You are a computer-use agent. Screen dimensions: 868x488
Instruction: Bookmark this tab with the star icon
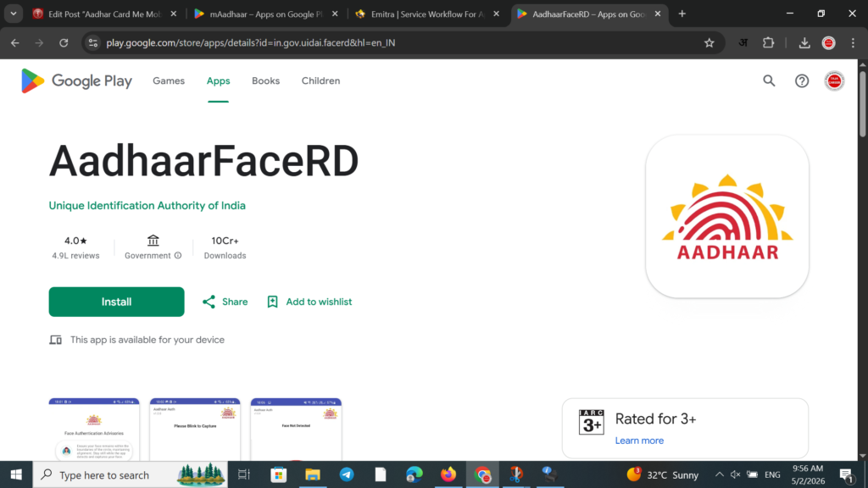tap(709, 42)
